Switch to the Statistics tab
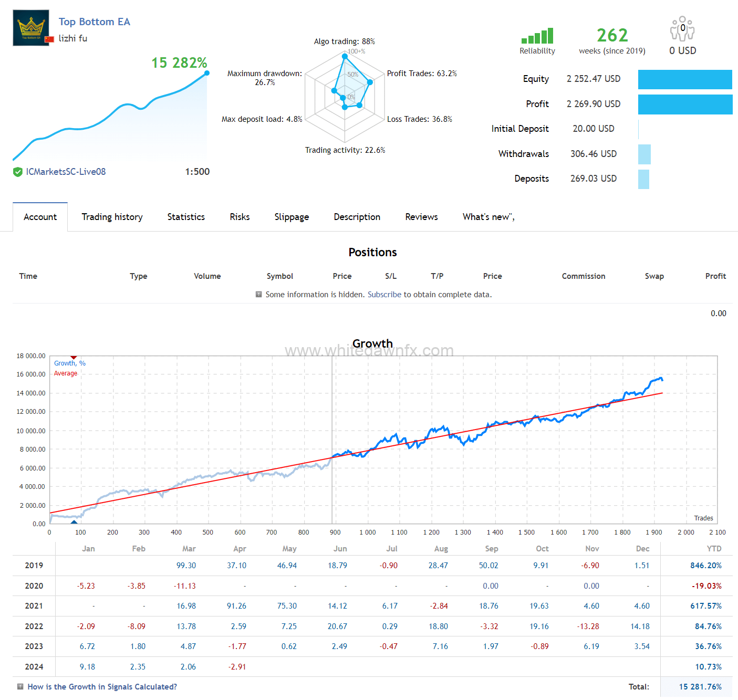Viewport: 738px width, 700px height. pyautogui.click(x=186, y=217)
